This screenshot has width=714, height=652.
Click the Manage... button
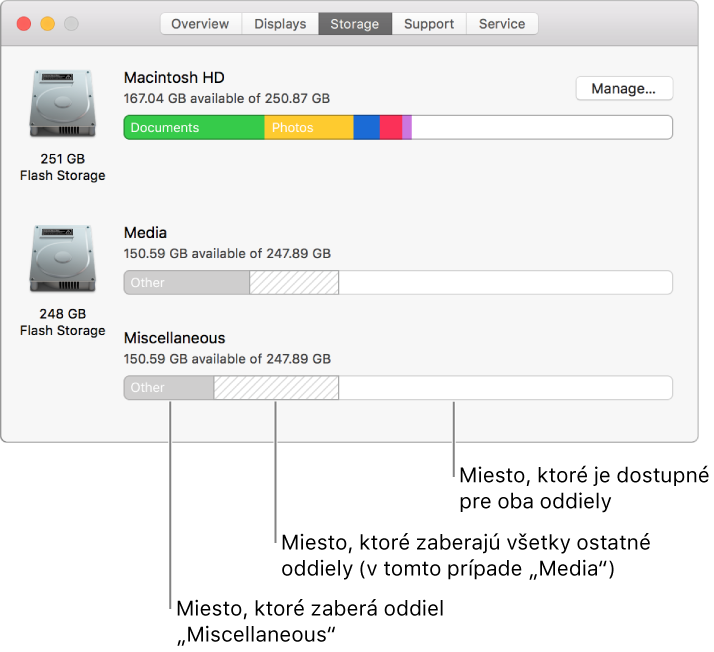coord(624,88)
